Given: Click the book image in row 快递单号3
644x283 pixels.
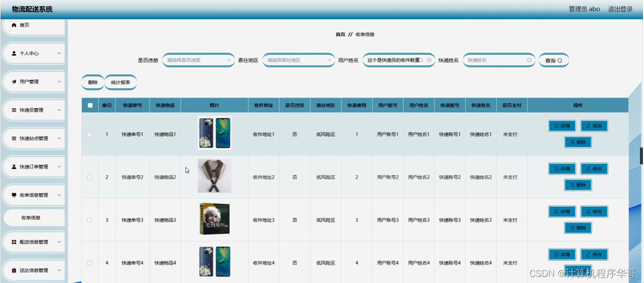Looking at the screenshot, I should tap(214, 218).
